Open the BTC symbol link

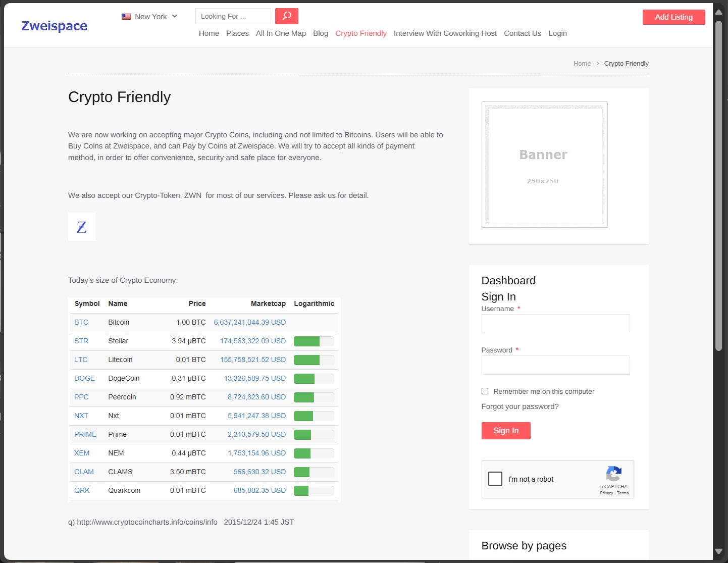81,322
